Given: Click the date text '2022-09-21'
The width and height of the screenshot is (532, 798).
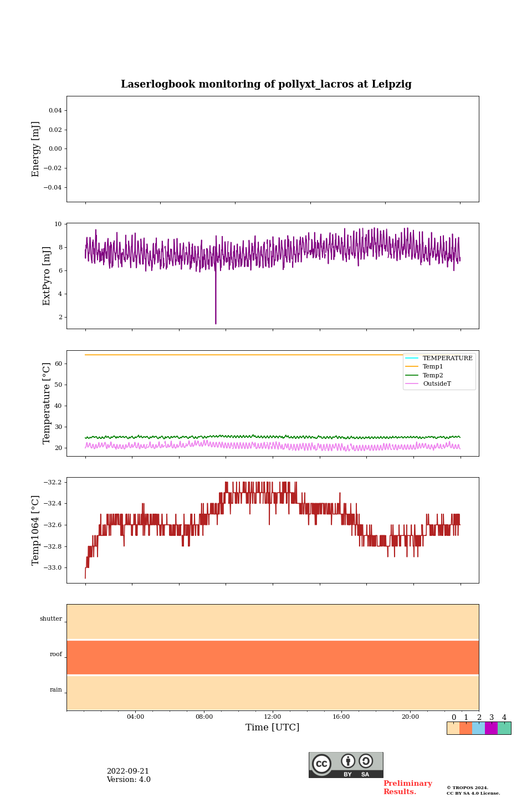Looking at the screenshot, I should [x=128, y=771].
